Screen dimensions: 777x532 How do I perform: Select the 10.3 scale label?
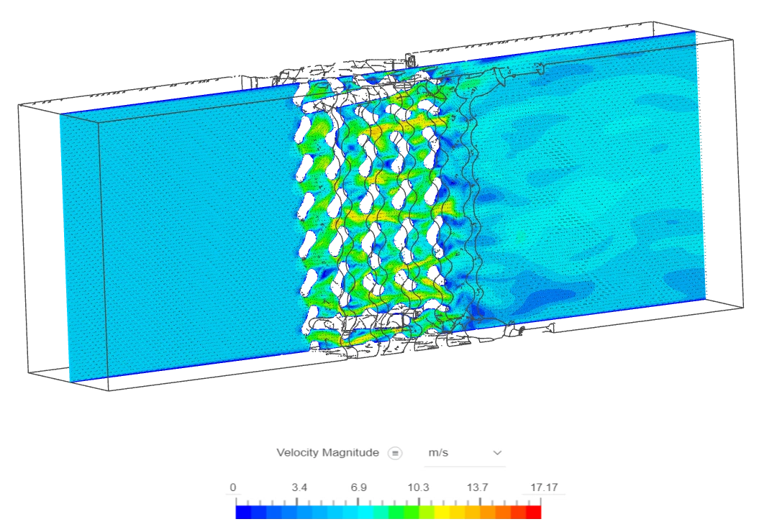pyautogui.click(x=418, y=487)
